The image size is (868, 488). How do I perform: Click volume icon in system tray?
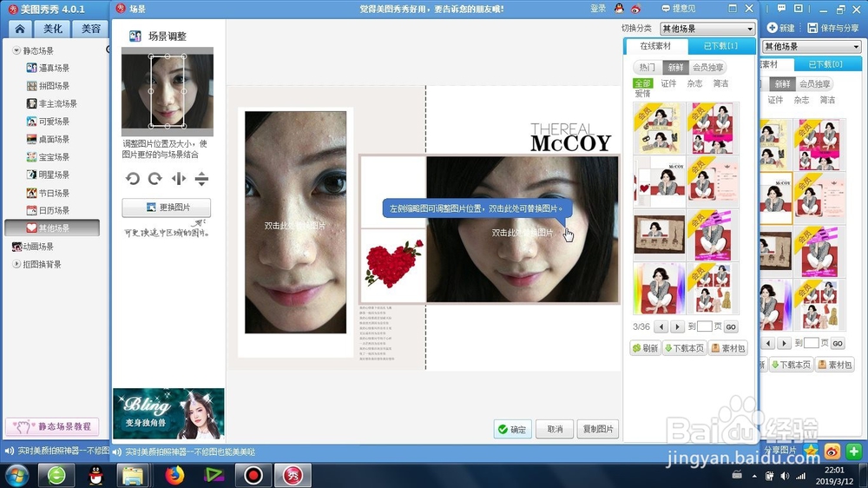point(785,476)
